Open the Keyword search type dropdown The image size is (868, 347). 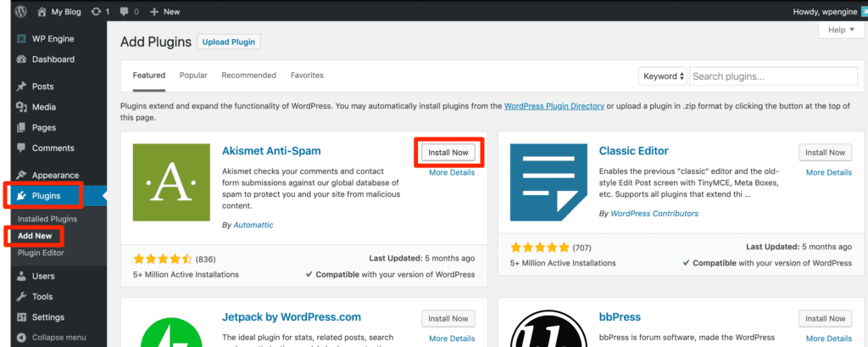[662, 76]
